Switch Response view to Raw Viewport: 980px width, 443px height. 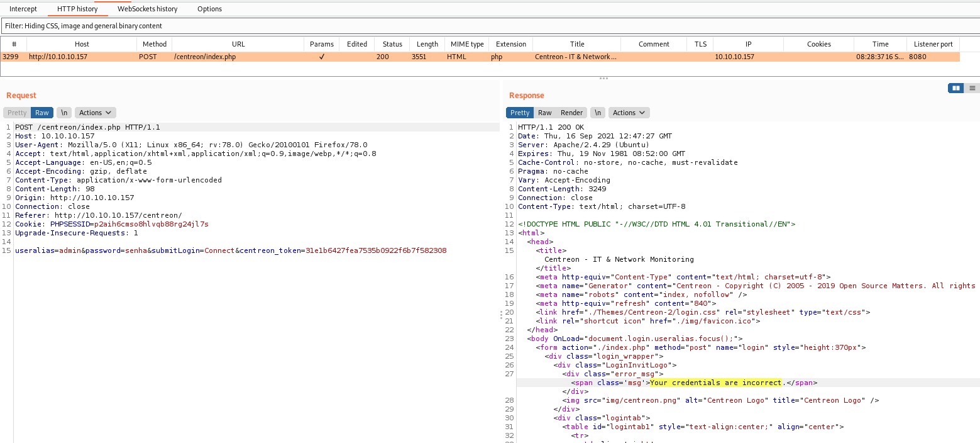pyautogui.click(x=545, y=113)
